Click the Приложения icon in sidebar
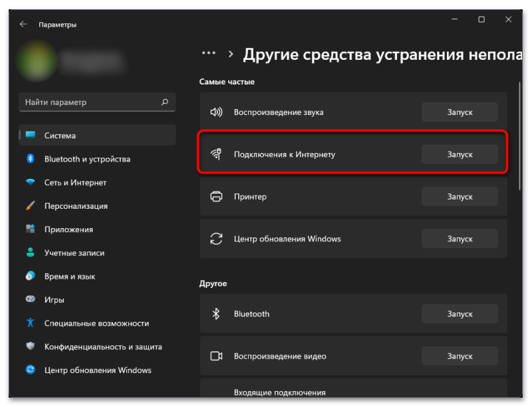 click(x=31, y=229)
